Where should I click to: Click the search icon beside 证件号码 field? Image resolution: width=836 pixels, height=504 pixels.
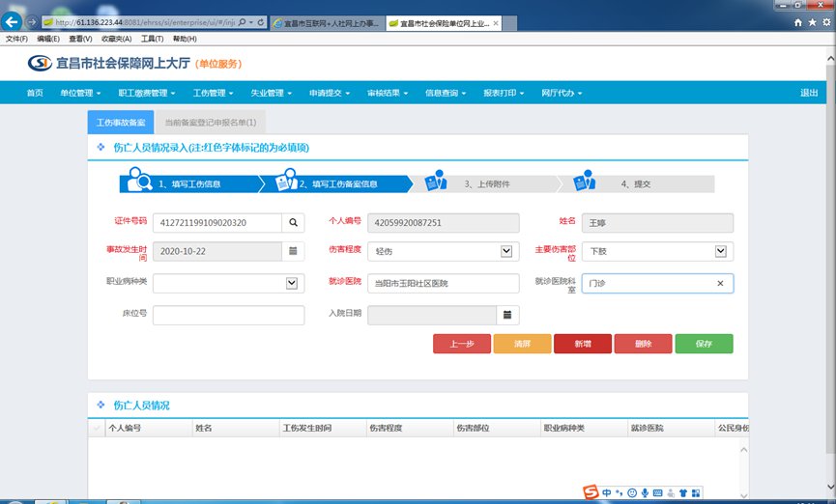[293, 223]
